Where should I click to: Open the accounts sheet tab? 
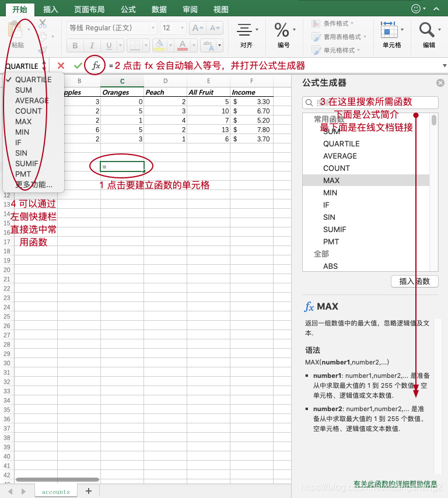56,492
